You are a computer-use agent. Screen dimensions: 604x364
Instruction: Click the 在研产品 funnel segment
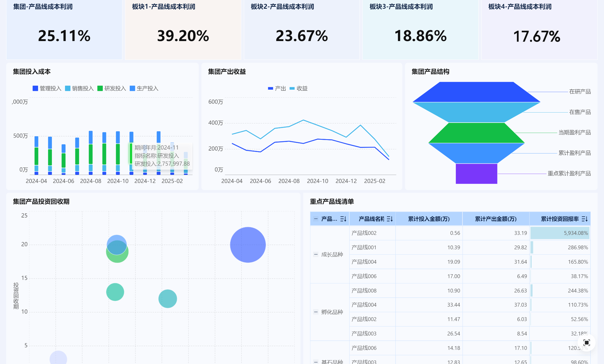tap(476, 92)
